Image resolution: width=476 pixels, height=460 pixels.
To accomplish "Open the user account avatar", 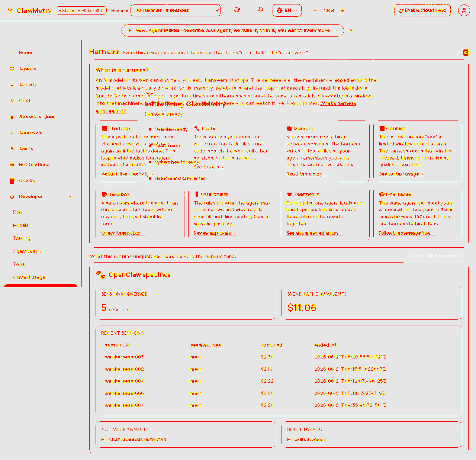I will tap(464, 10).
